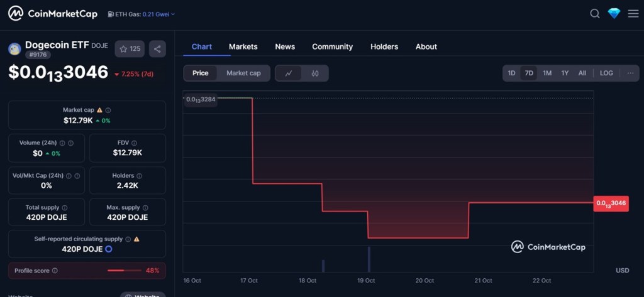Open the hamburger menu icon
Viewport: 644px width, 297px height.
coord(633,14)
